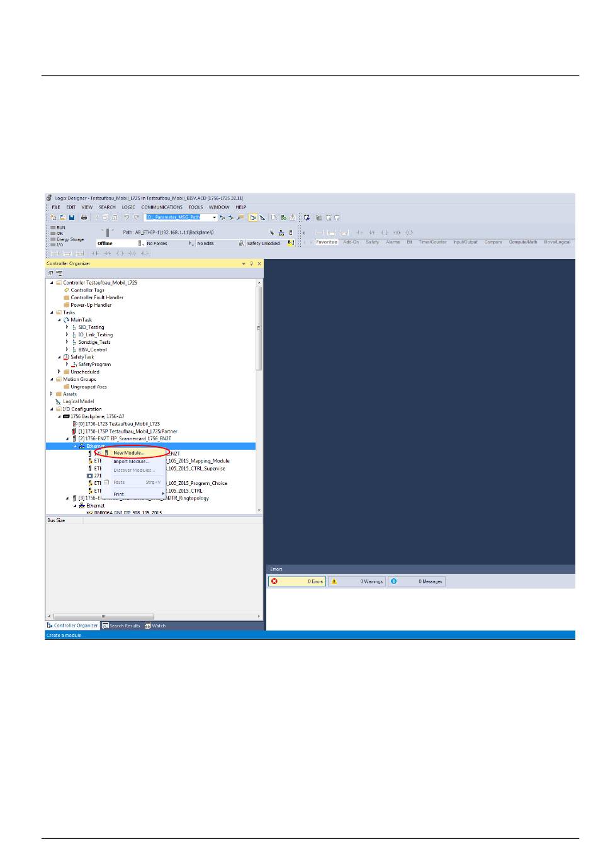Select Controller Tags in the tree
The height and width of the screenshot is (868, 598).
pyautogui.click(x=87, y=290)
